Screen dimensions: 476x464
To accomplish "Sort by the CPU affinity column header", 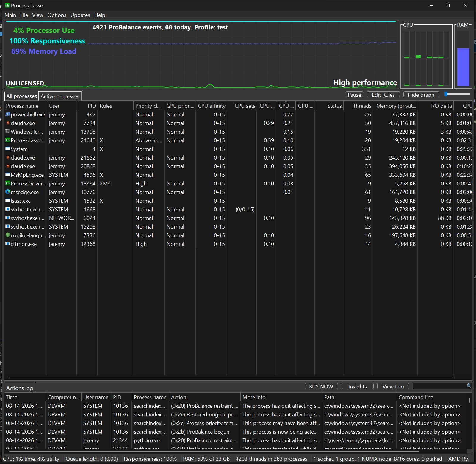I will [211, 106].
